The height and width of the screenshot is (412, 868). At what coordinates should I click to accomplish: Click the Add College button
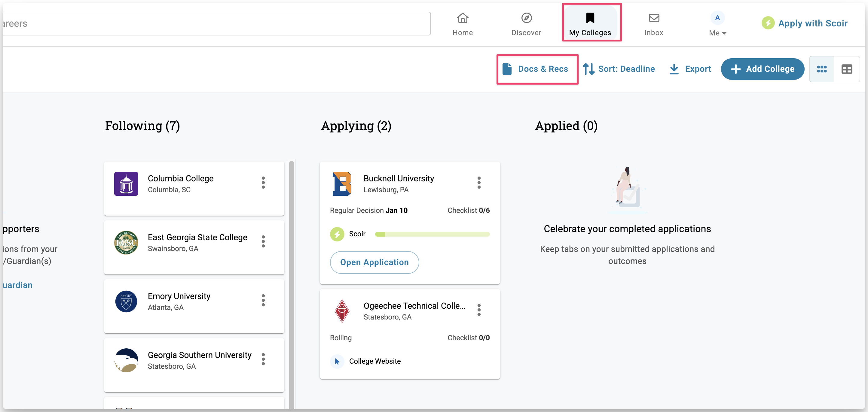pyautogui.click(x=762, y=69)
